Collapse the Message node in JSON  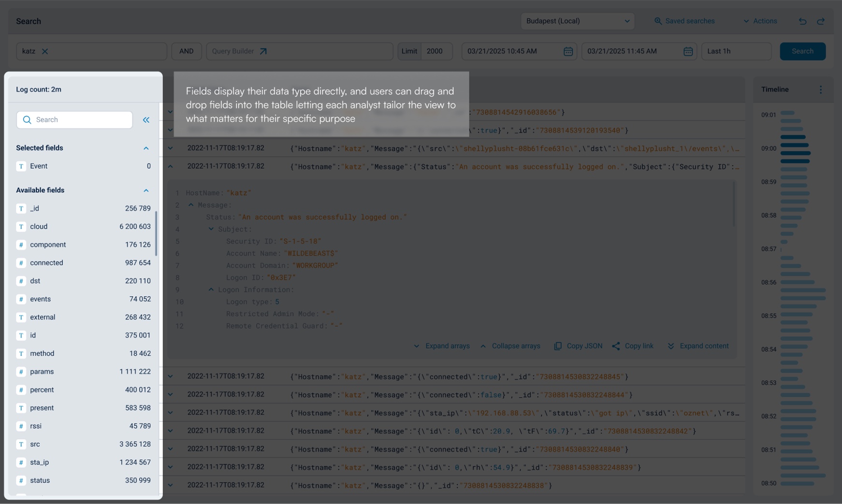coord(191,205)
